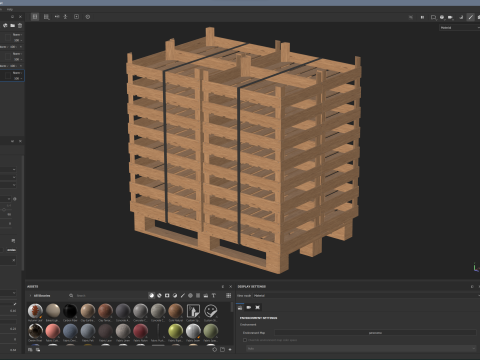Viewport: 480px width, 360px height.
Task: Open blending mode dropdown of the selected layer
Action: [17, 73]
